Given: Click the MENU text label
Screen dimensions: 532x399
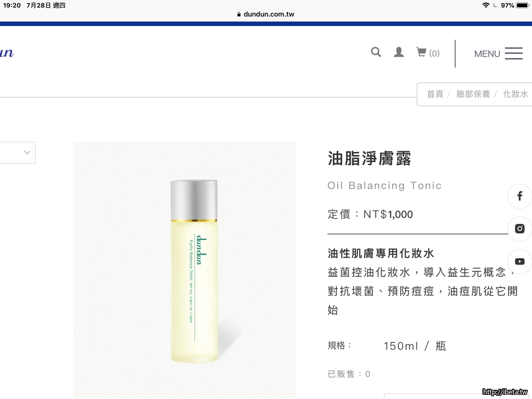Looking at the screenshot, I should tap(487, 54).
